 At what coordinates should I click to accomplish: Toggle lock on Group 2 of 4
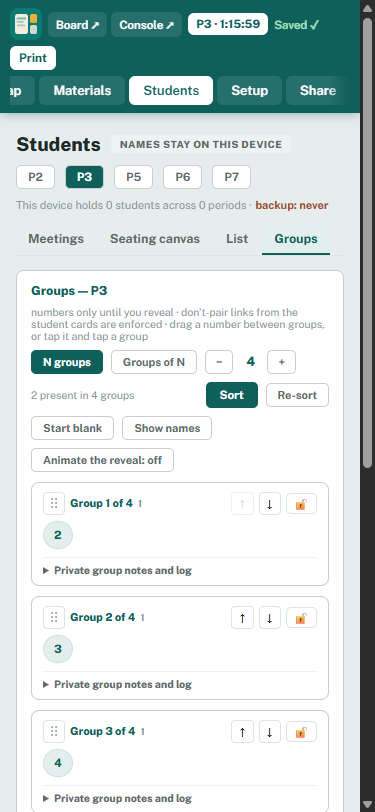point(301,618)
